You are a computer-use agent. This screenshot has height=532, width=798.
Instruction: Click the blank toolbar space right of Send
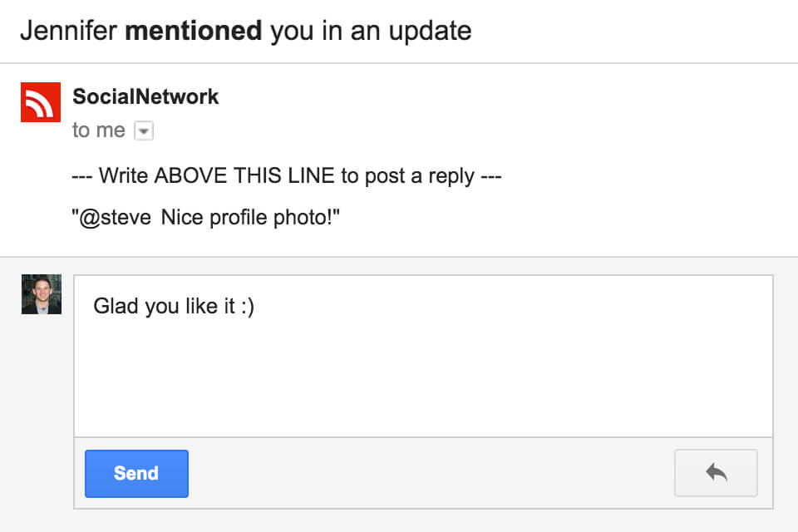click(x=431, y=473)
